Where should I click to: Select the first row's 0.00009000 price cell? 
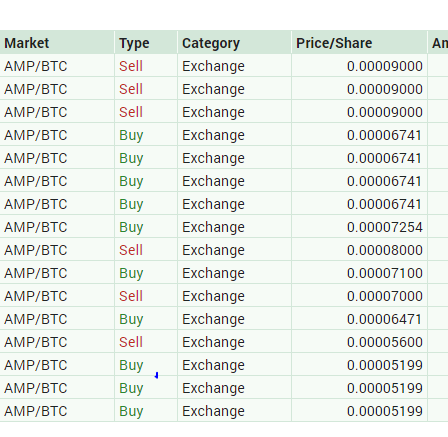click(359, 66)
